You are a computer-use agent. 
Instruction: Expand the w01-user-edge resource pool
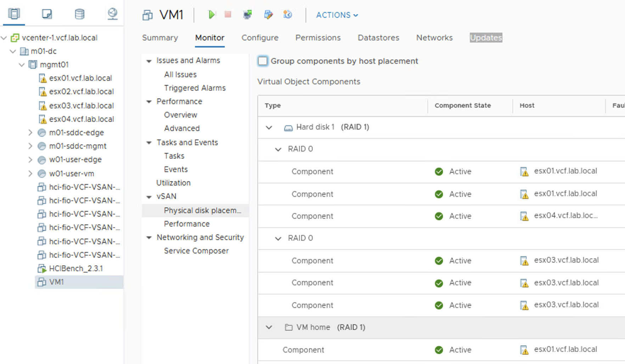(x=30, y=160)
